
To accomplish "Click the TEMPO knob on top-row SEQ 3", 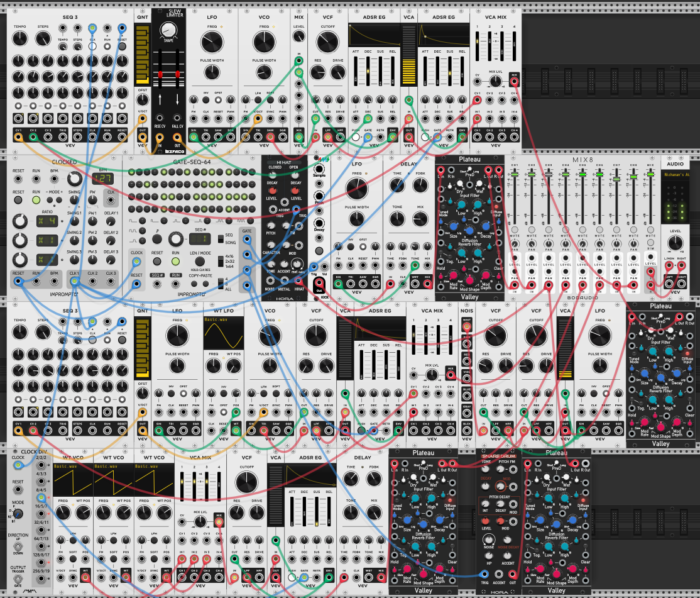I will click(x=19, y=38).
